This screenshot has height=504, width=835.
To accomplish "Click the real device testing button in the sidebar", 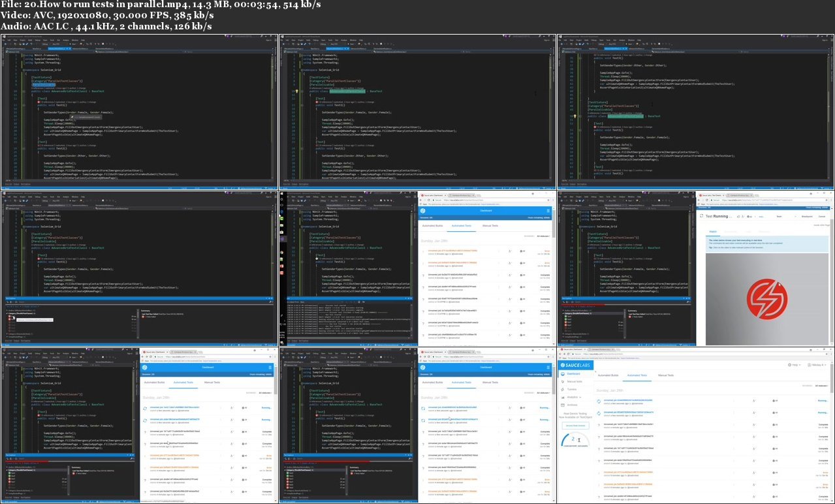I will [x=577, y=425].
